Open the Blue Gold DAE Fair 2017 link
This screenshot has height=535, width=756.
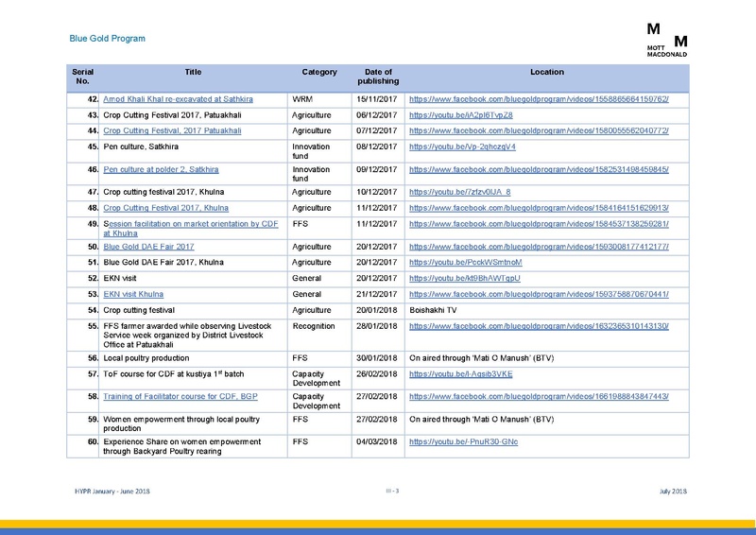(x=148, y=247)
